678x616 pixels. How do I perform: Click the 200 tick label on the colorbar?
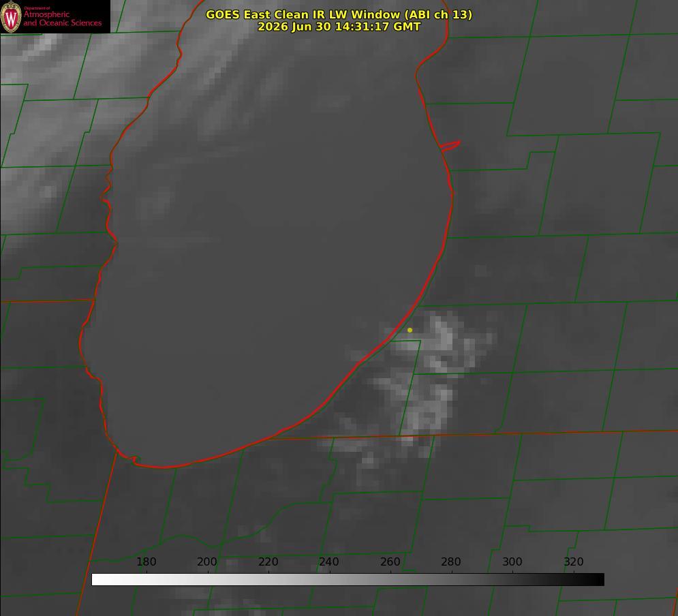tap(207, 561)
